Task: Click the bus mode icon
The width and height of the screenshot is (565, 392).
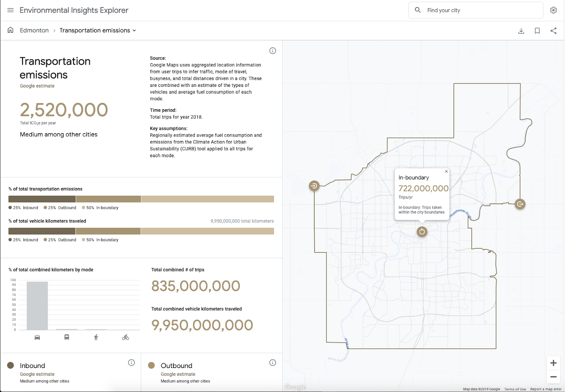Action: point(67,337)
